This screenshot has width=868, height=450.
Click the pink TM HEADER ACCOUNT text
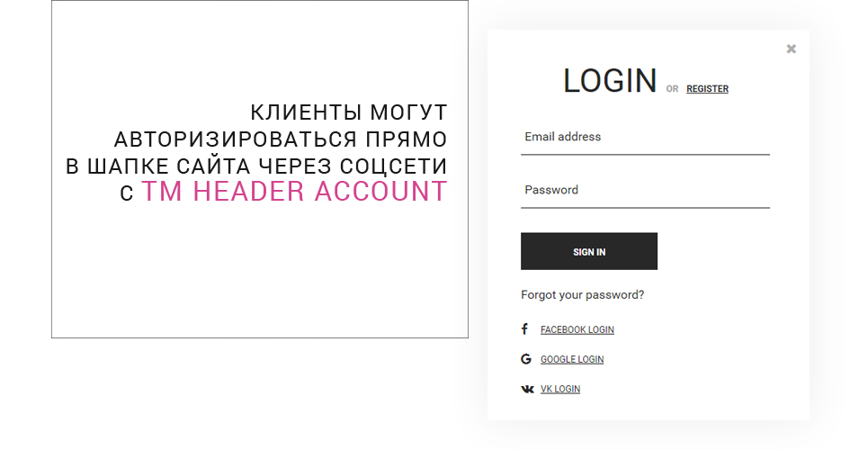coord(294,192)
